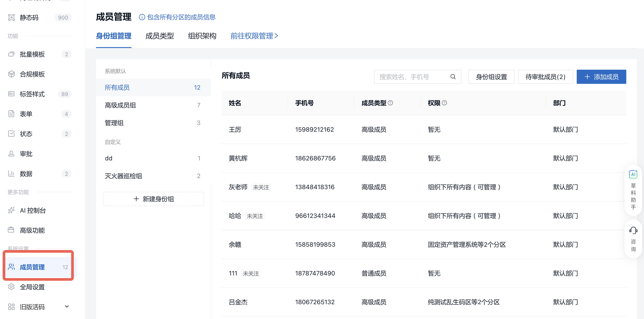This screenshot has width=644, height=319.
Task: Click the 添加成员 button
Action: [x=601, y=77]
